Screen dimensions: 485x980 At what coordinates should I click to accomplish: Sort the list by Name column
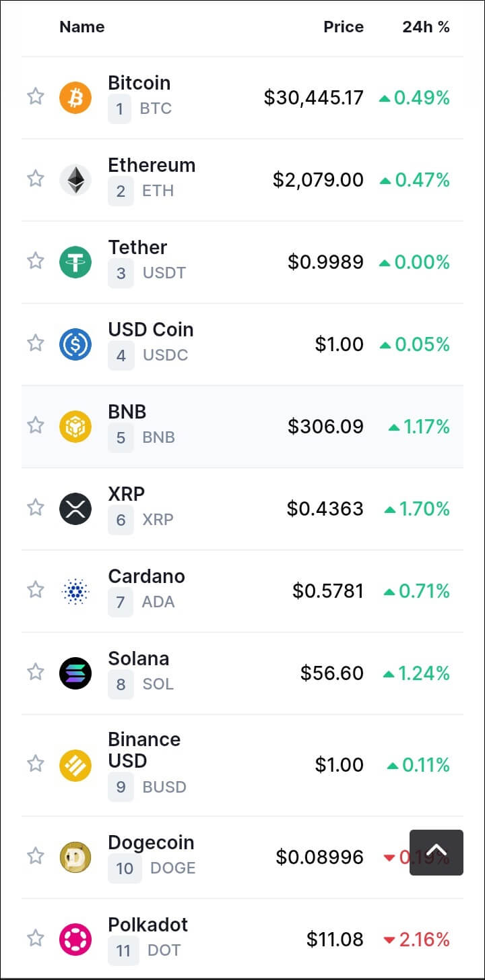(82, 27)
